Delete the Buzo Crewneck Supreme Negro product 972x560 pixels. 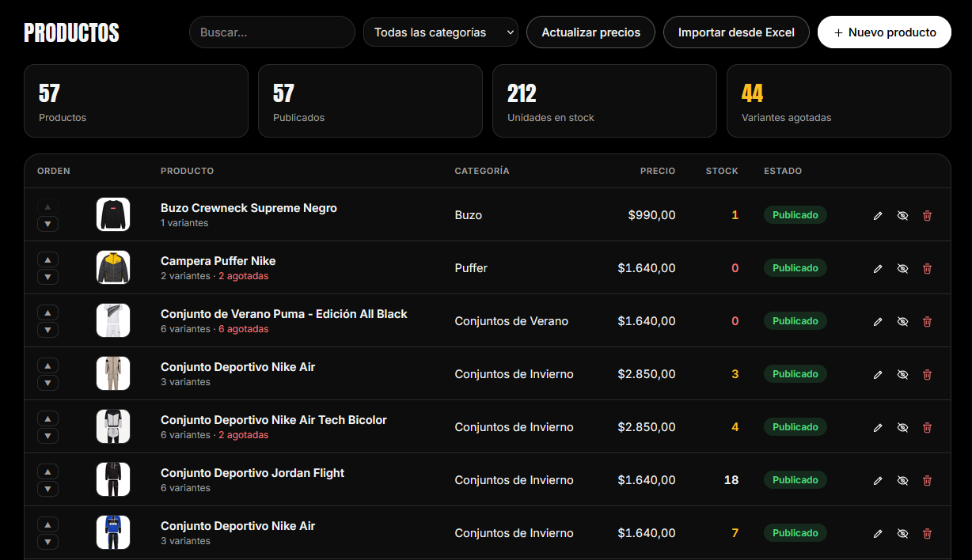tap(927, 215)
